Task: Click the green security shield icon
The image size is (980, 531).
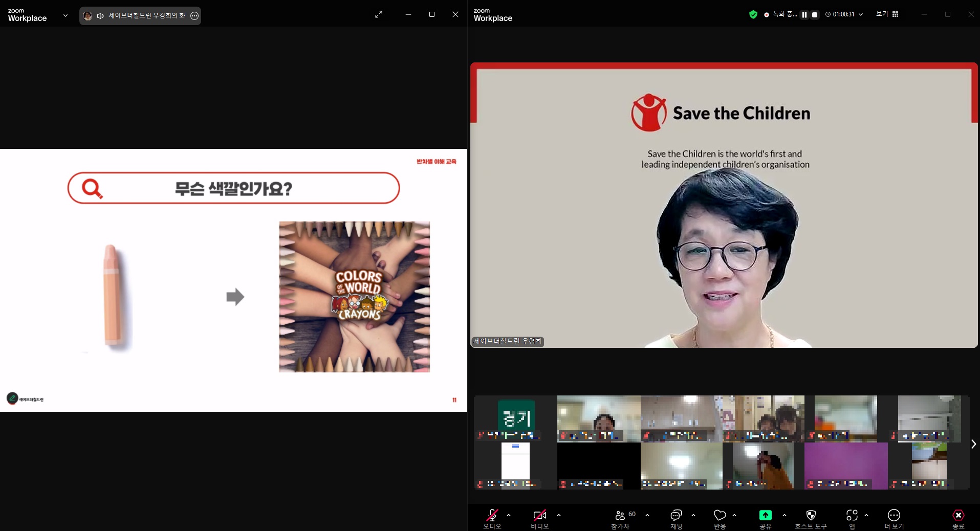Action: pos(753,14)
